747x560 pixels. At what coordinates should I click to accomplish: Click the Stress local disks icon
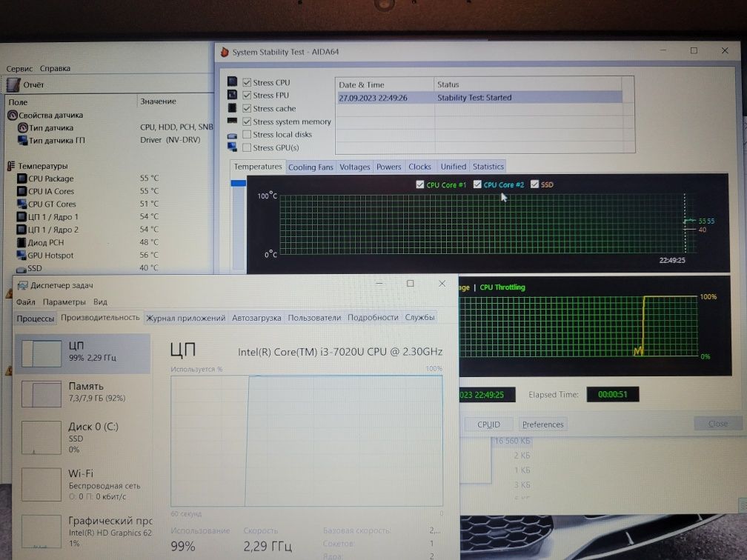click(232, 136)
